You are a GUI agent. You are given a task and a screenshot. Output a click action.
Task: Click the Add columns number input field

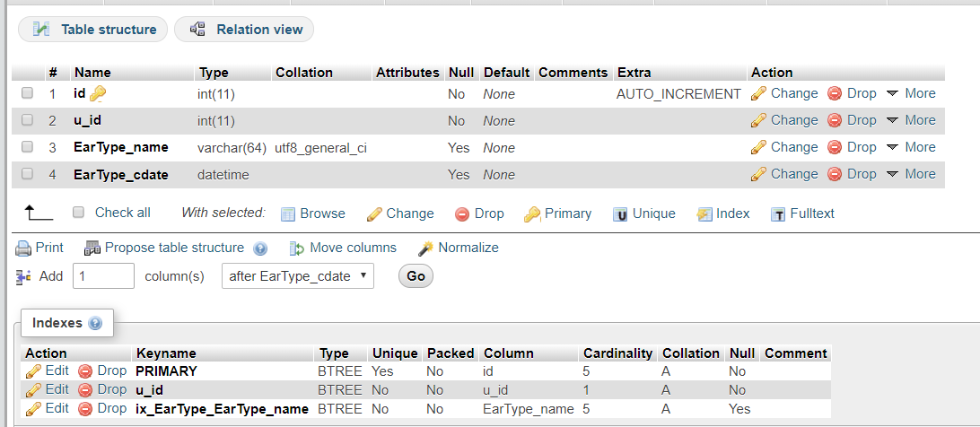point(103,275)
